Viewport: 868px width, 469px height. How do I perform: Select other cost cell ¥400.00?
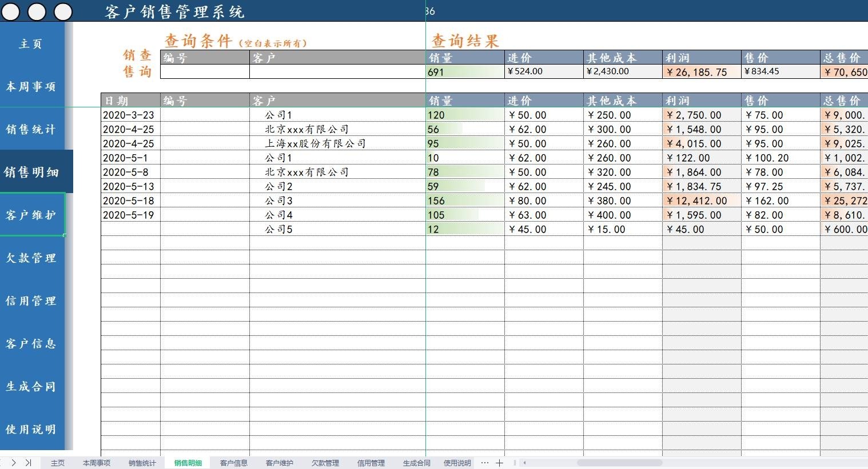point(623,215)
